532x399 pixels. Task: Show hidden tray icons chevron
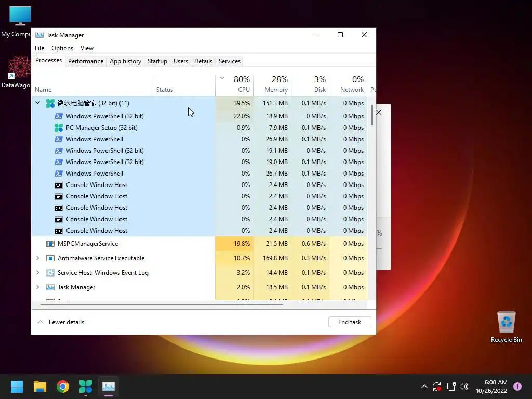tap(424, 387)
